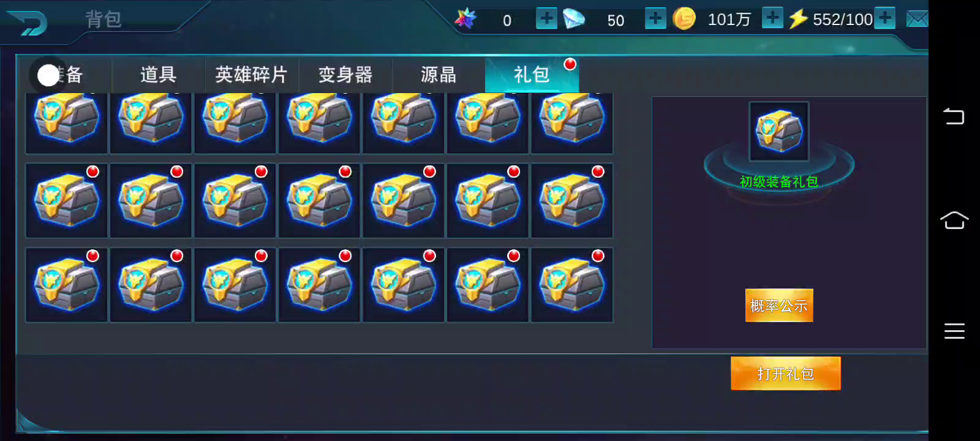The image size is (980, 441).
Task: Click 概率公示 button
Action: coord(779,305)
